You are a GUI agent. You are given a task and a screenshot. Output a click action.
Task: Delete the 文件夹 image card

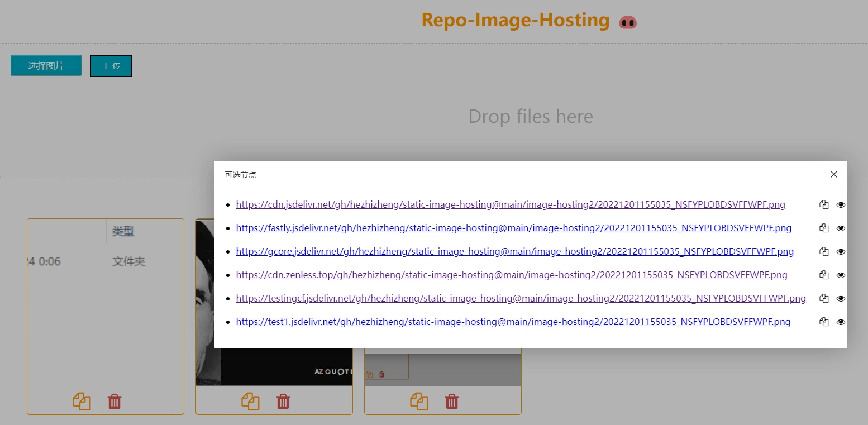click(x=115, y=401)
